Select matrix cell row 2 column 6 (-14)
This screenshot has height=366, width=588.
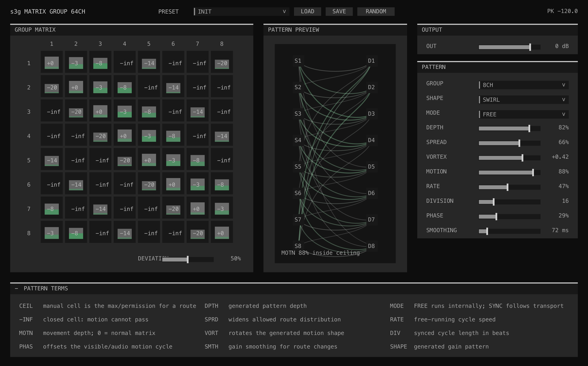point(173,86)
